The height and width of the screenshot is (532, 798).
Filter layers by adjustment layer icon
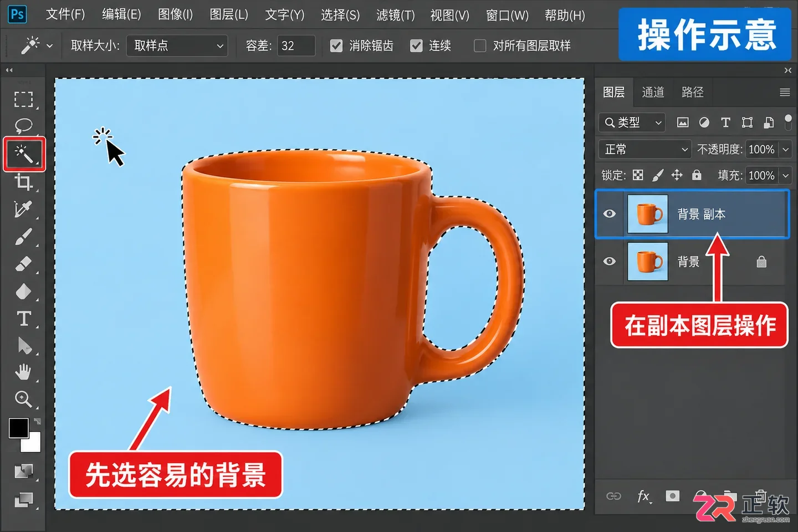(x=704, y=122)
